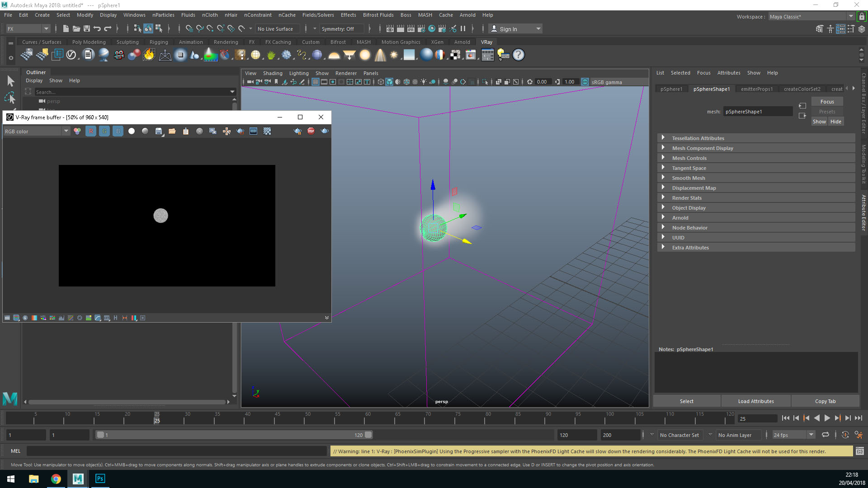868x488 pixels.
Task: Click the V-Ray sun light shelf icon
Action: [394, 55]
